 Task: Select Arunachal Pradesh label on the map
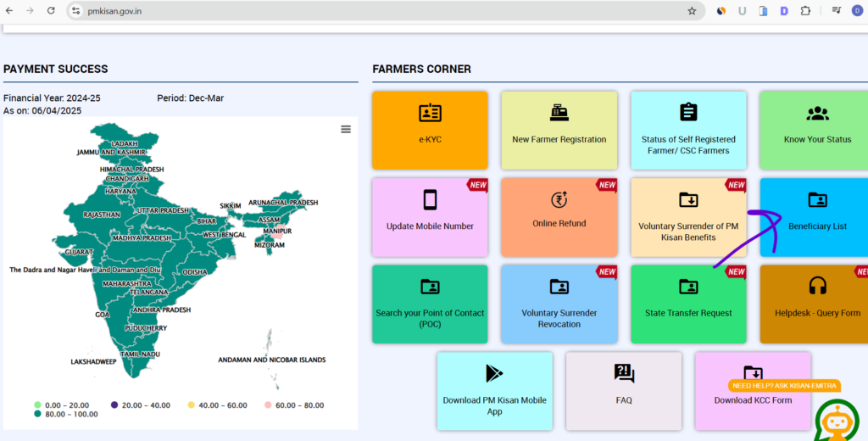point(283,203)
